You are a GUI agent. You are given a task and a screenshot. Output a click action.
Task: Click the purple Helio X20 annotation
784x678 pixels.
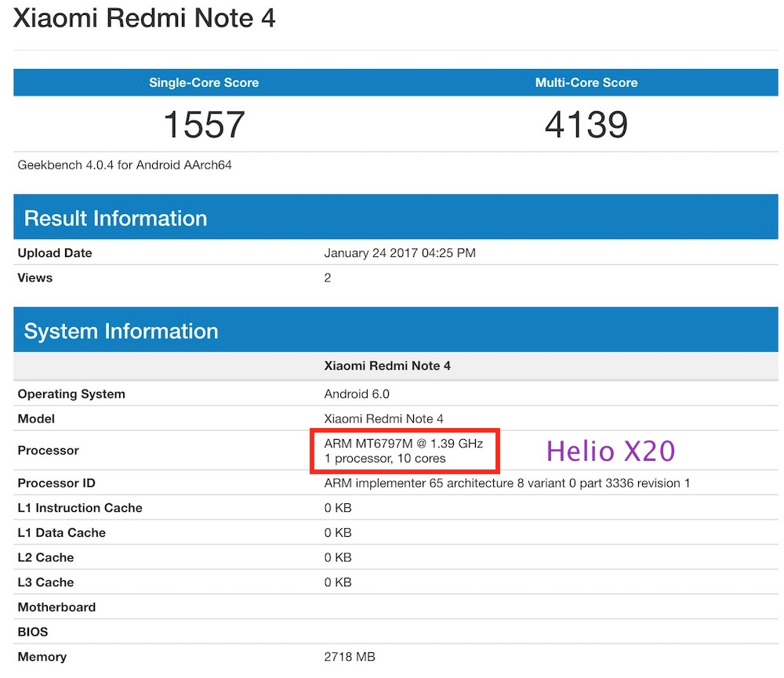(610, 451)
